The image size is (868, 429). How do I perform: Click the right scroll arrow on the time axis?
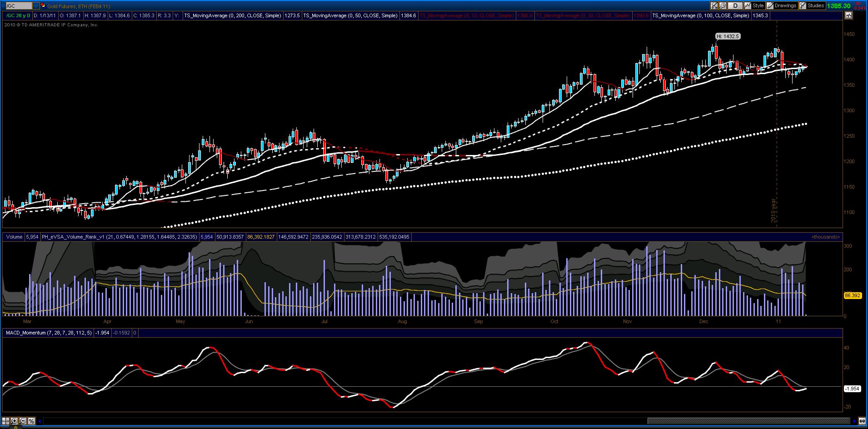(855, 421)
